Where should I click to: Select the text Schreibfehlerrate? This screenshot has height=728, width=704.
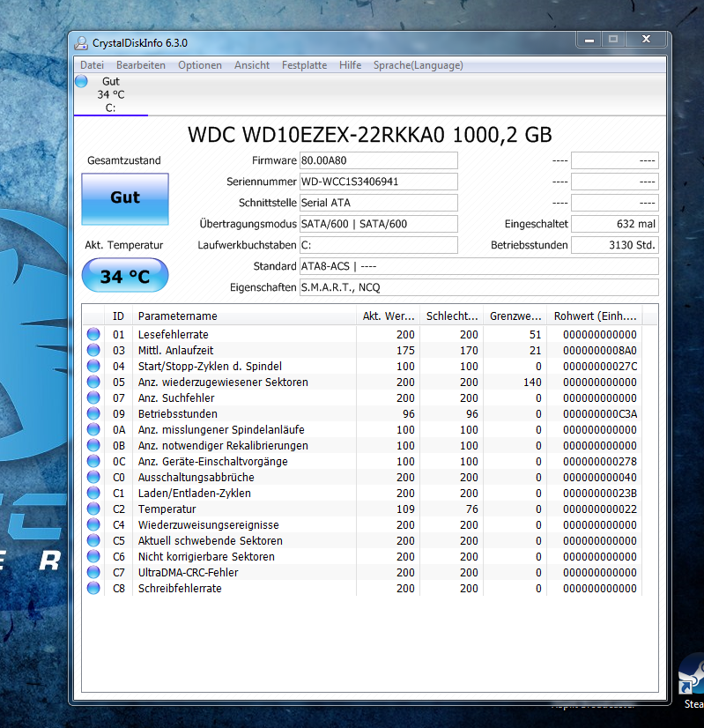click(180, 588)
